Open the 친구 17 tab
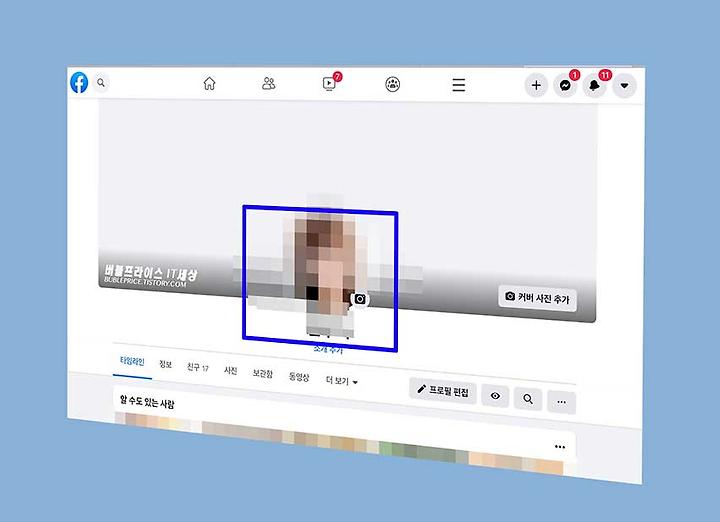Screen dimensions: 720x522 click(198, 368)
